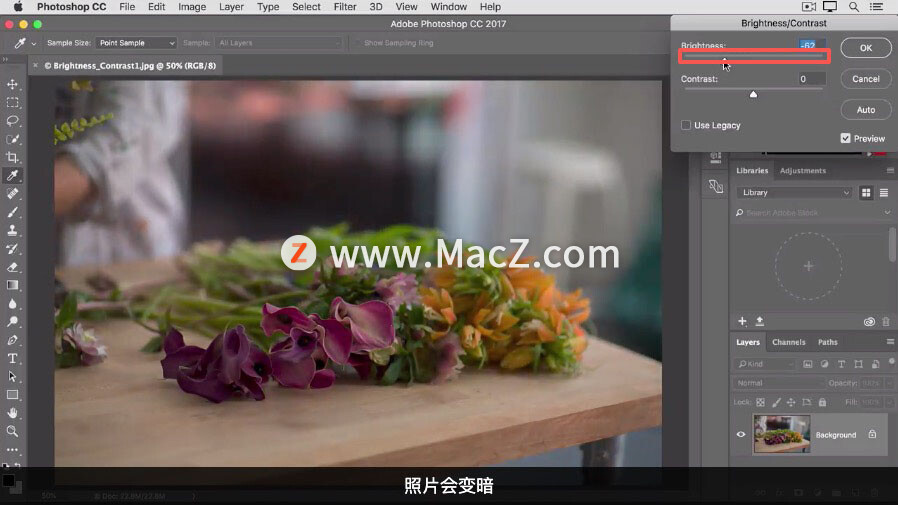
Task: Open the Libraries panel options menu
Action: click(890, 171)
